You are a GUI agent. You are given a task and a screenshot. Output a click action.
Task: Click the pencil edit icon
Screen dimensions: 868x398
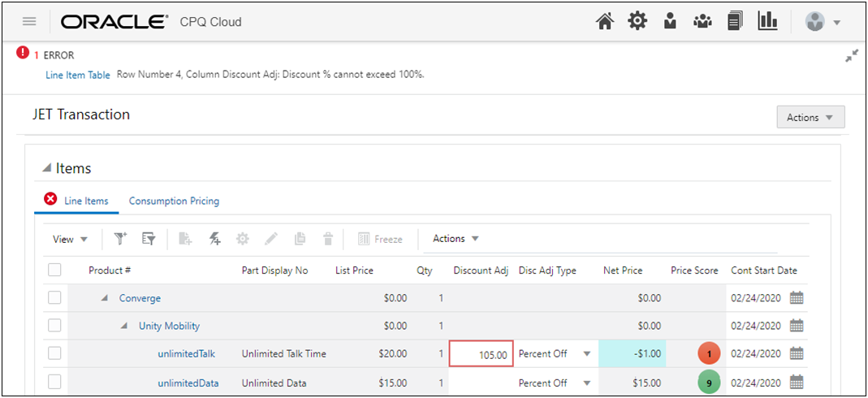click(x=271, y=239)
